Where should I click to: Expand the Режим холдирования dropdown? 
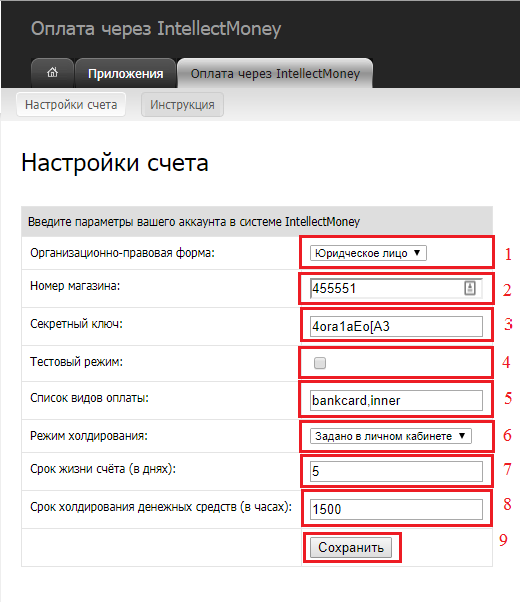point(391,436)
